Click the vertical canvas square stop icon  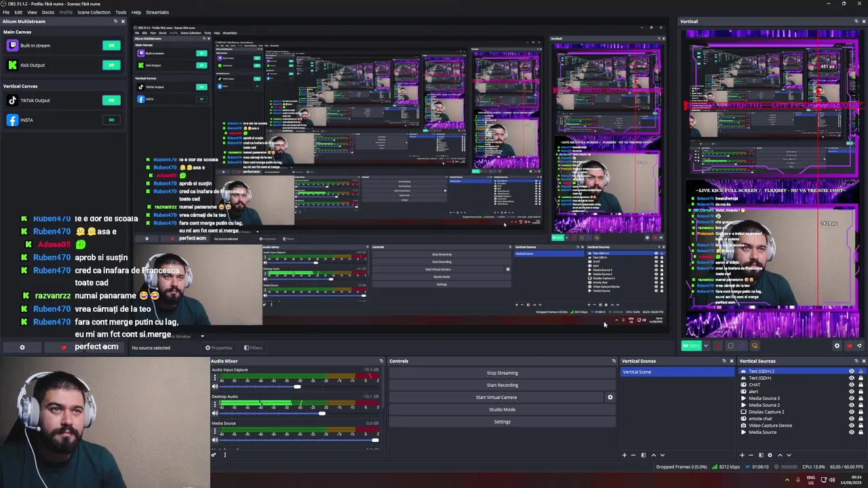pyautogui.click(x=730, y=346)
